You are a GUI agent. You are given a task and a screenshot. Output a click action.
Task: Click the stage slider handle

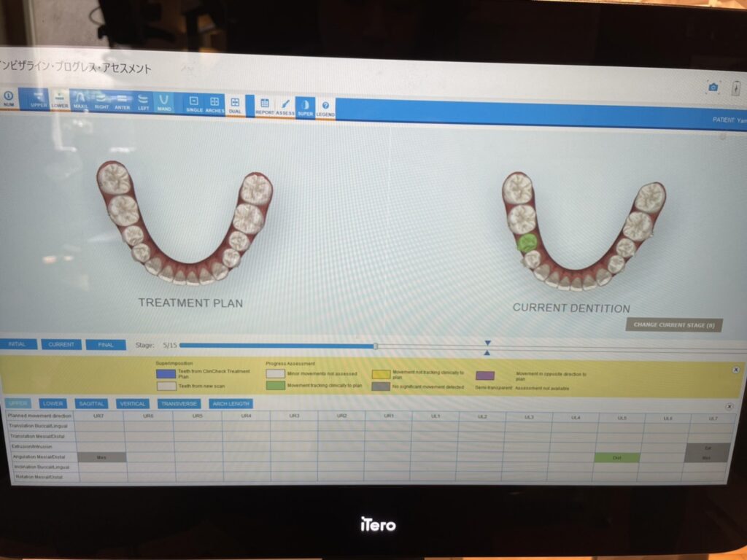pos(376,346)
